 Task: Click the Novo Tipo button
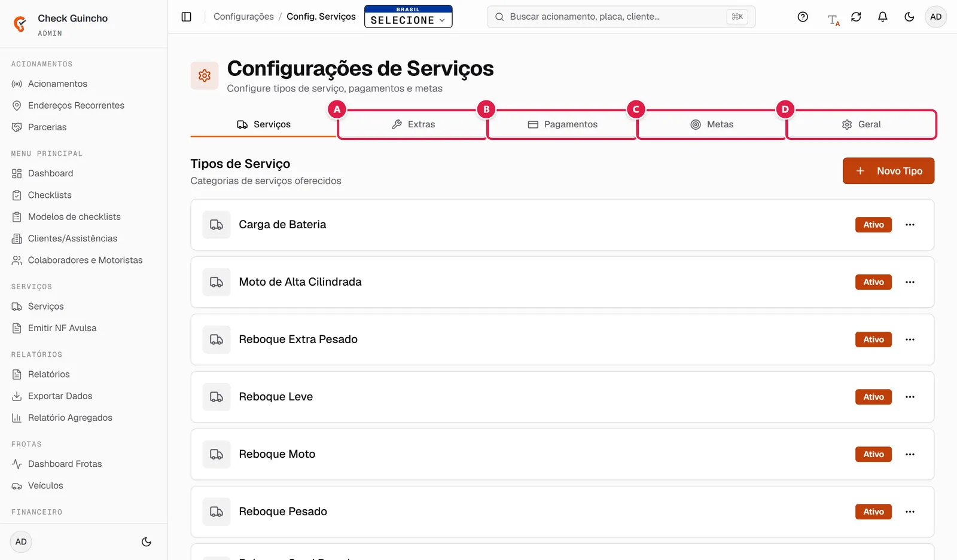pyautogui.click(x=889, y=171)
